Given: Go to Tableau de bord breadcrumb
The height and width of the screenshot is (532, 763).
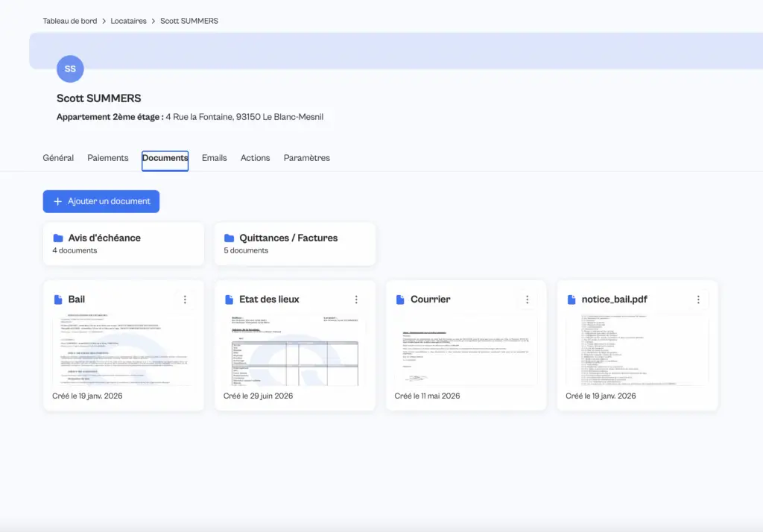Looking at the screenshot, I should (x=70, y=21).
